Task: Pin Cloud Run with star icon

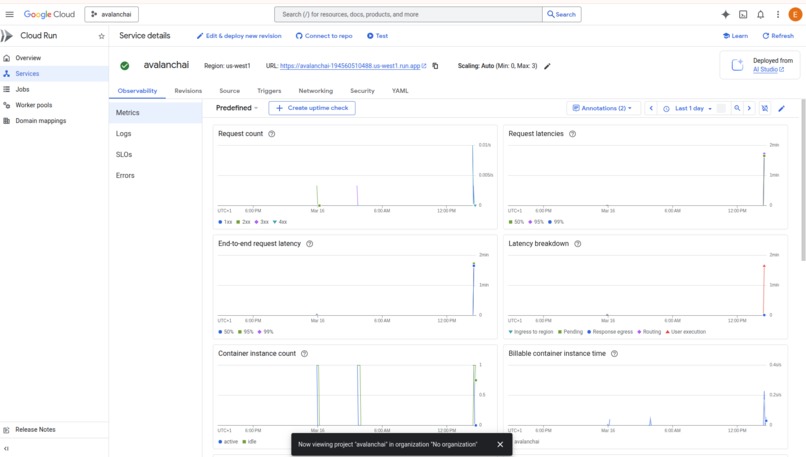Action: click(101, 36)
